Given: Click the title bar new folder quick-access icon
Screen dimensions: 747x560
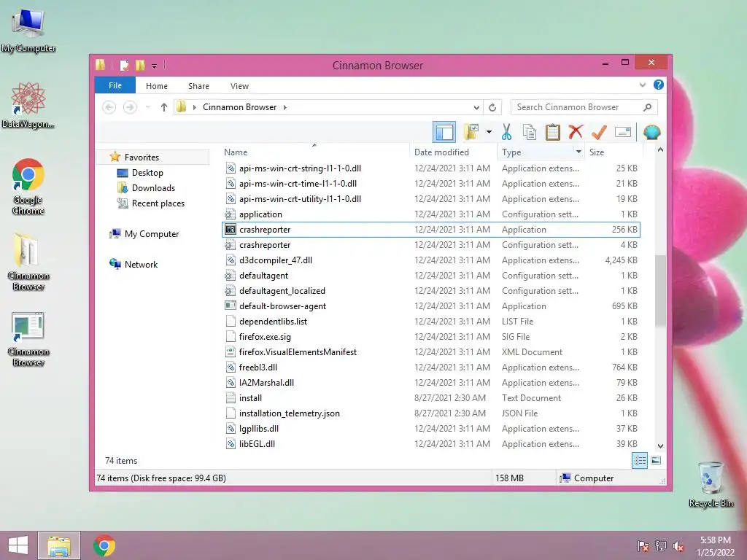Looking at the screenshot, I should (140, 65).
